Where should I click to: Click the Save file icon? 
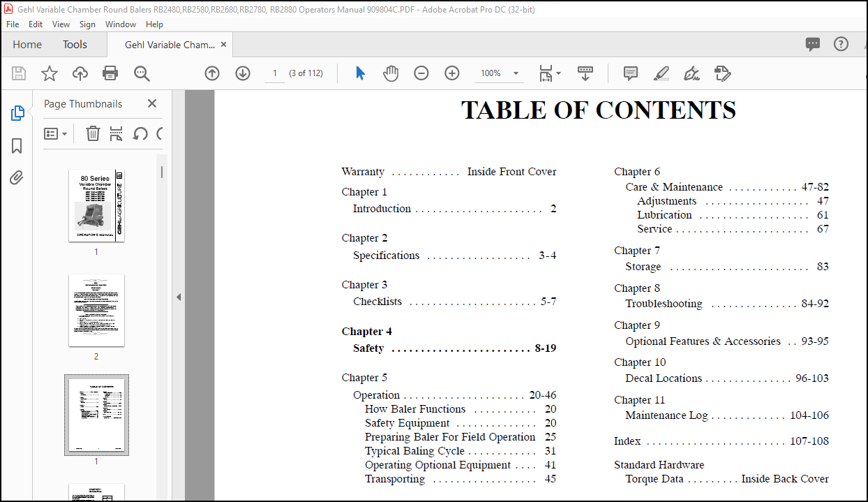coord(19,73)
